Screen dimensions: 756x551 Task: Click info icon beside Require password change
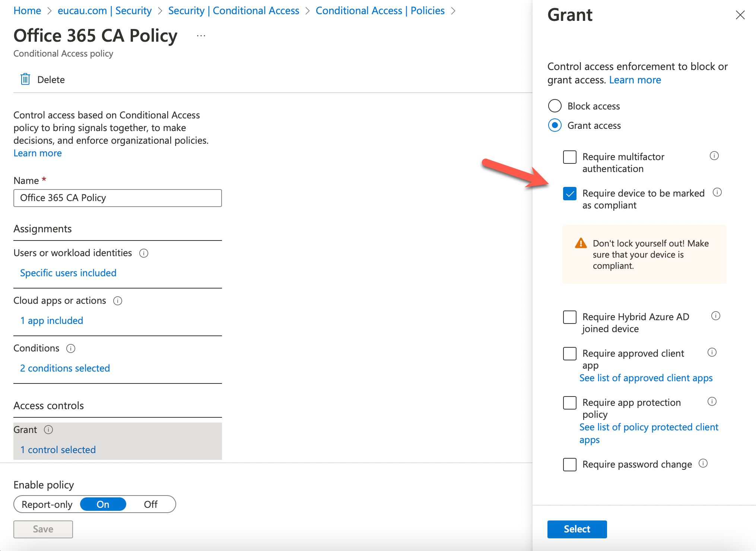(x=703, y=463)
